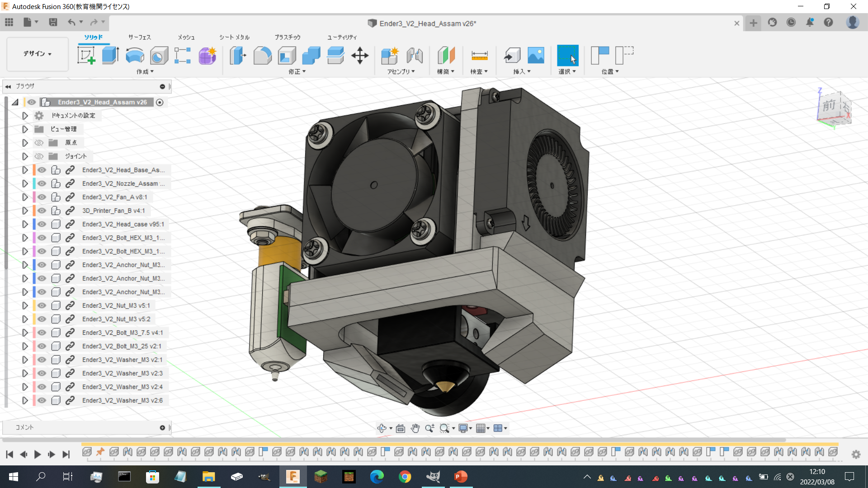
Task: Select the Extrude tool icon
Action: (x=110, y=56)
